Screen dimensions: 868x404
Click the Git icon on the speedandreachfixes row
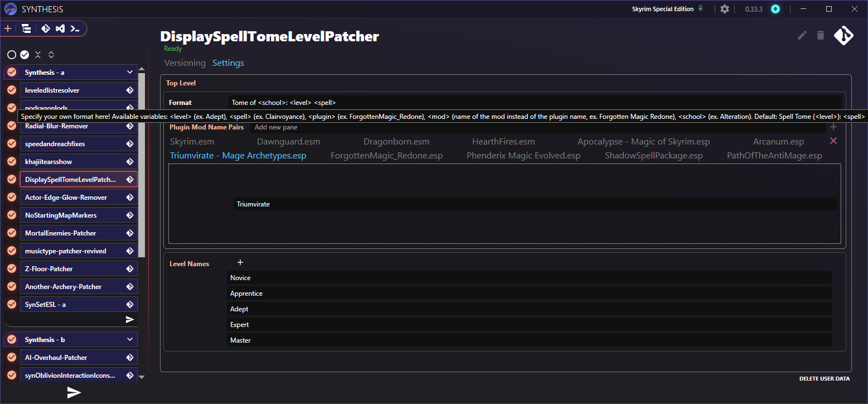click(x=130, y=144)
